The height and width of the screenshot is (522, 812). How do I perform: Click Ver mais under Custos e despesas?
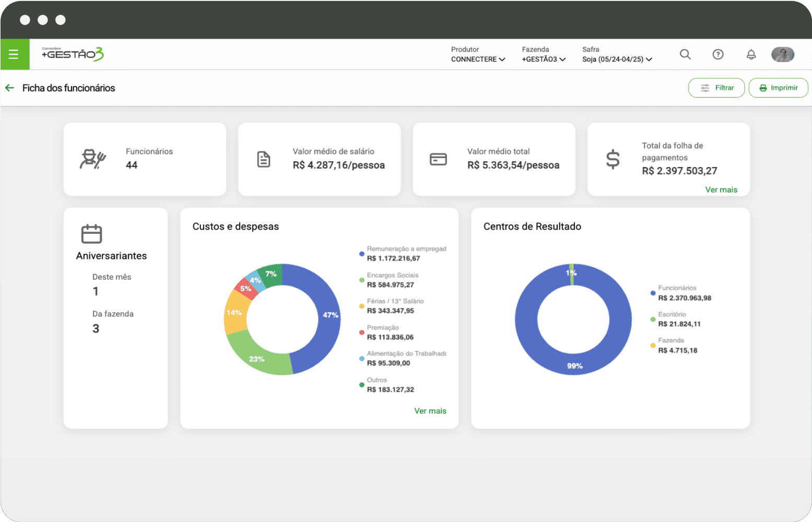click(x=430, y=411)
